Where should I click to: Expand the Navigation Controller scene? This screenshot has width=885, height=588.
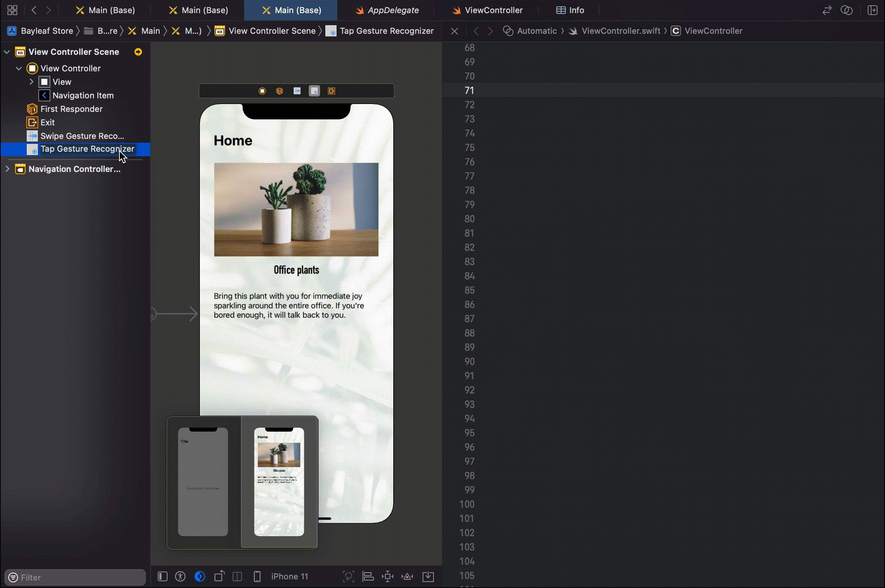point(7,169)
